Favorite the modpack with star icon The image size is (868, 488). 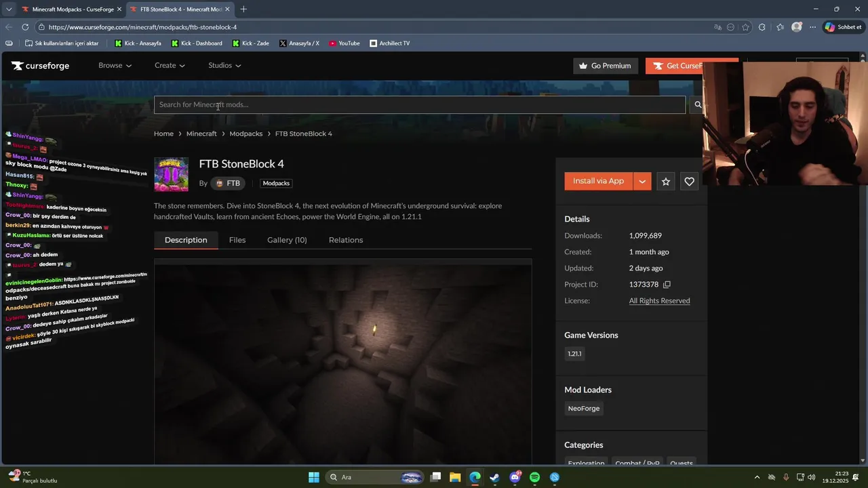pos(666,182)
